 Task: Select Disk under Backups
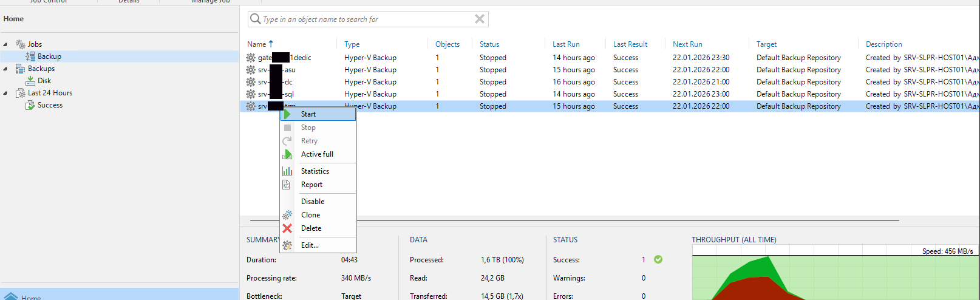pyautogui.click(x=44, y=81)
